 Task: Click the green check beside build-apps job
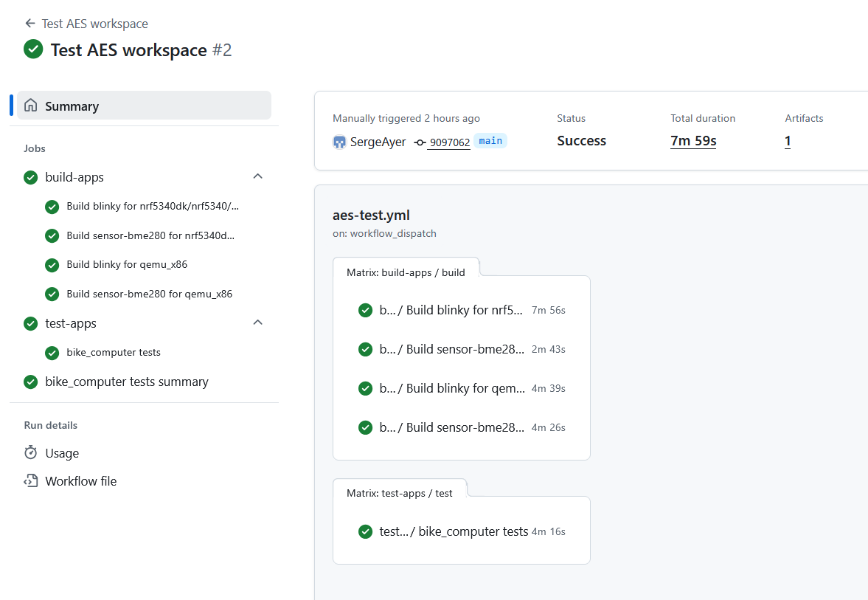click(x=30, y=177)
